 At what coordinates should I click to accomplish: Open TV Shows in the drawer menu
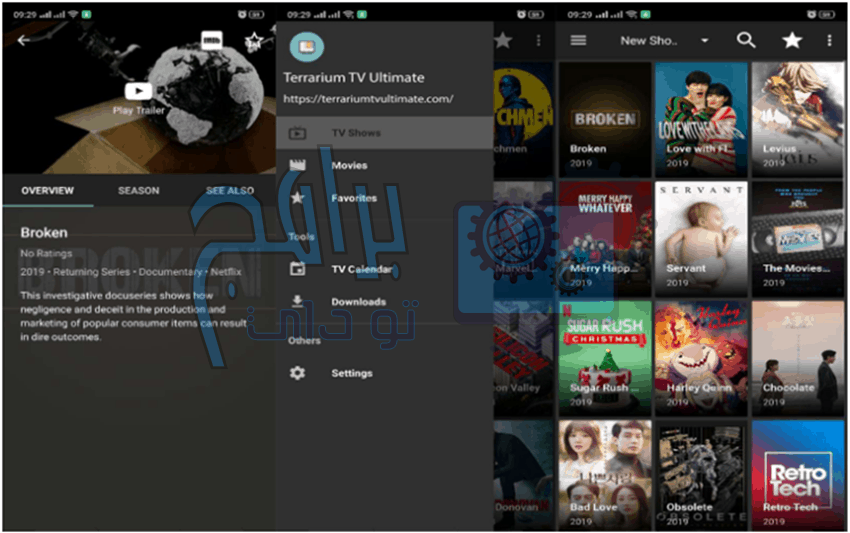pos(355,132)
